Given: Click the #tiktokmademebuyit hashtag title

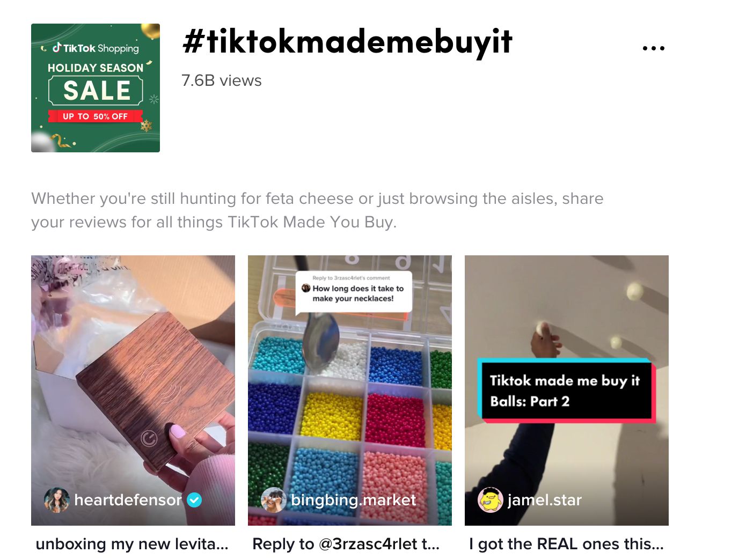Looking at the screenshot, I should [347, 42].
